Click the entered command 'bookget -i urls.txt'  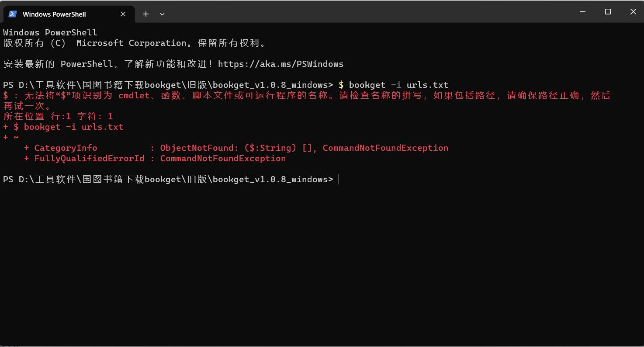(x=398, y=85)
